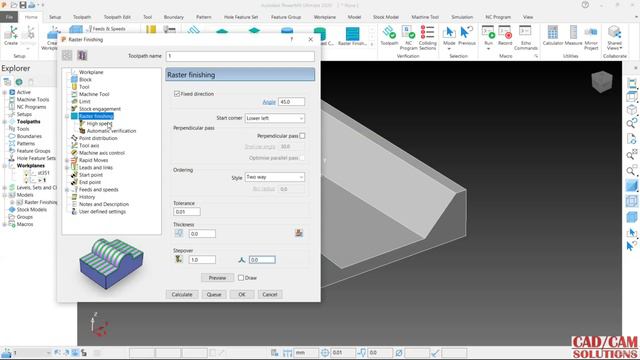The width and height of the screenshot is (640, 360).
Task: Click the help icon in title bar
Action: coord(585,5)
